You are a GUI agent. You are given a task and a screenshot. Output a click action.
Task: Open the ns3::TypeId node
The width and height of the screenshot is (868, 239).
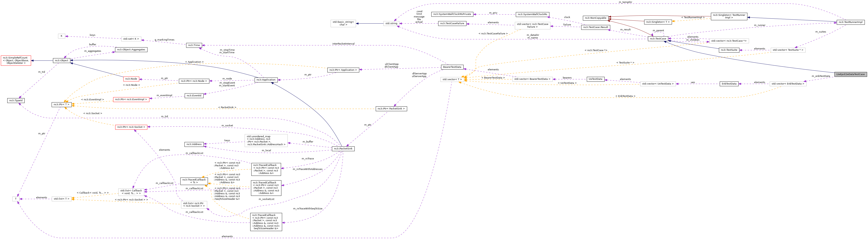coord(16,101)
